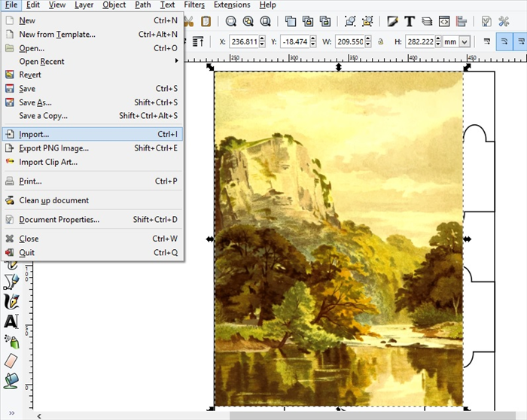Image resolution: width=527 pixels, height=420 pixels.
Task: Choose Export PNG Image... entry
Action: (x=93, y=148)
